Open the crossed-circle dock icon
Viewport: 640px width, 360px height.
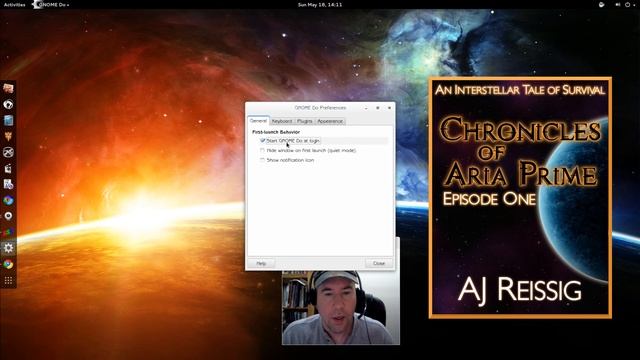pyautogui.click(x=8, y=152)
